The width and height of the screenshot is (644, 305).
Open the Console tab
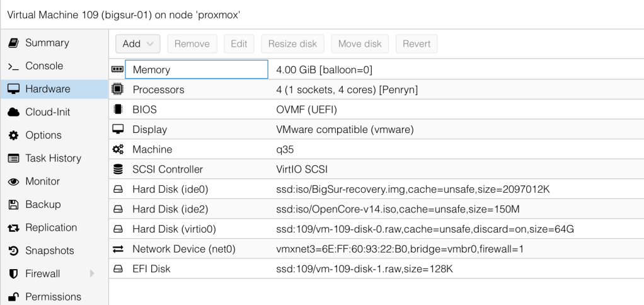point(43,66)
